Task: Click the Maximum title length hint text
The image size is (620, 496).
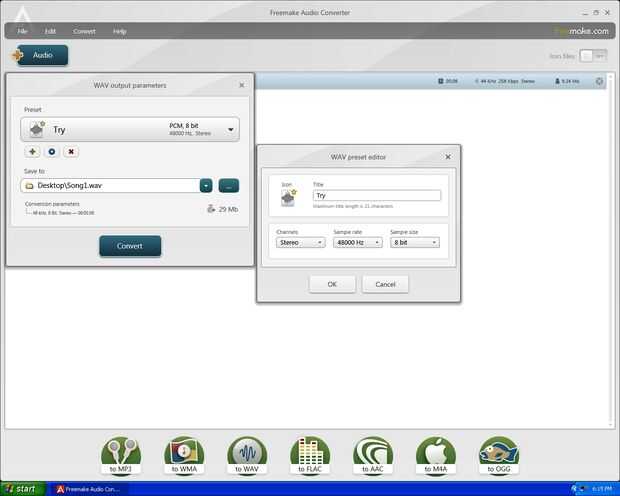Action: pyautogui.click(x=353, y=206)
